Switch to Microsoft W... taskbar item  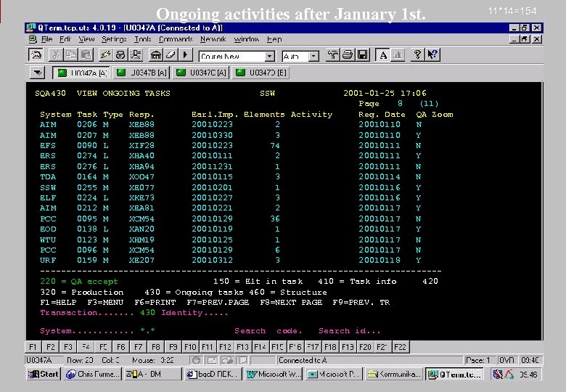click(x=274, y=375)
